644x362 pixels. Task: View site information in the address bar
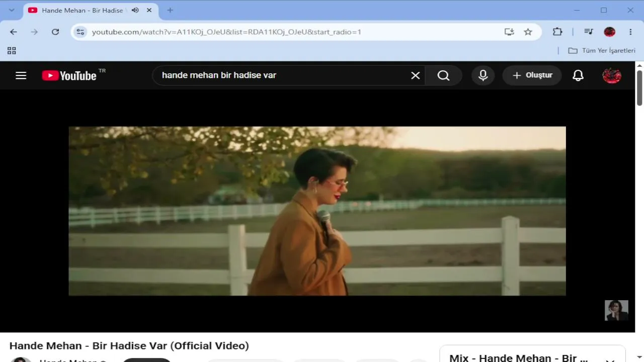pos(80,32)
